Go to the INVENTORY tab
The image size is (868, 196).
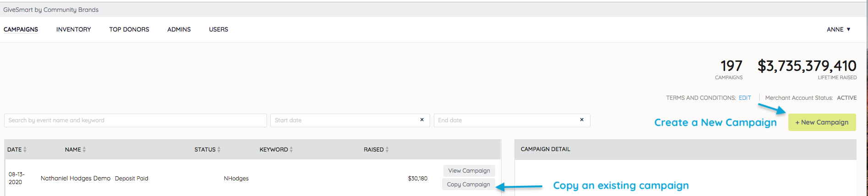coord(73,29)
